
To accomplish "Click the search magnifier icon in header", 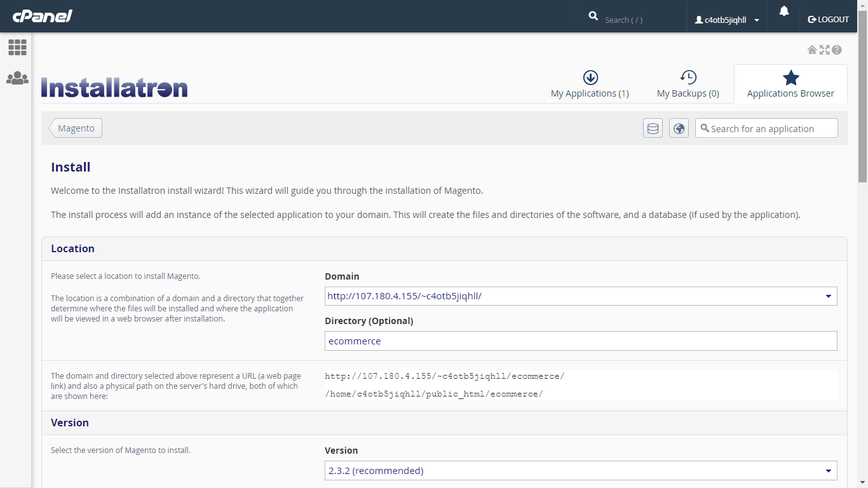I will (x=593, y=16).
